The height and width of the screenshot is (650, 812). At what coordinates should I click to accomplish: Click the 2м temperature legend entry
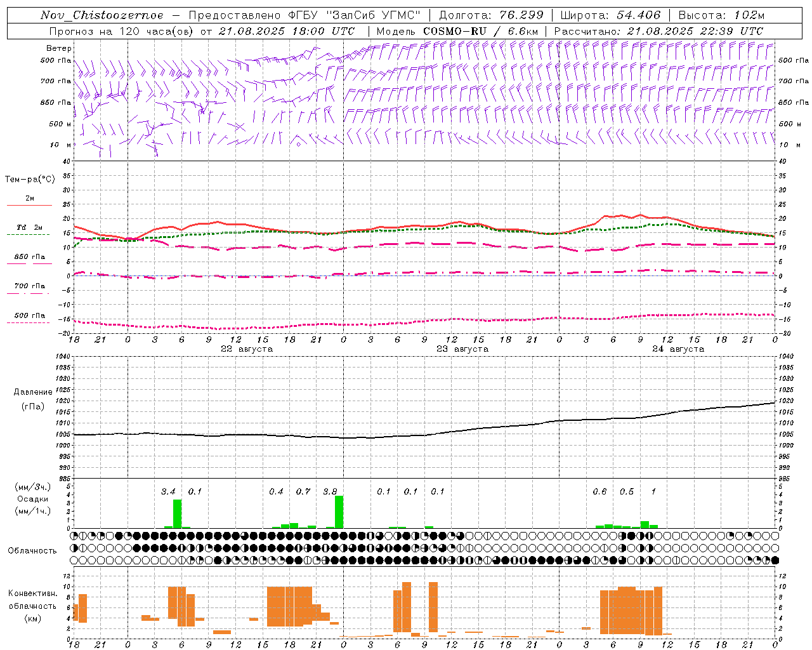pyautogui.click(x=30, y=198)
